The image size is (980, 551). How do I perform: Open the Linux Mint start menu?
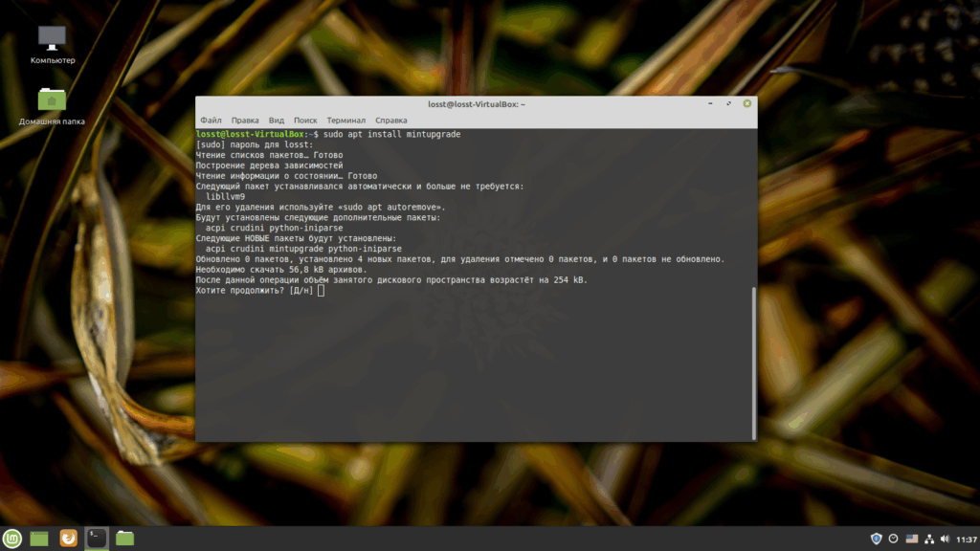[11, 539]
